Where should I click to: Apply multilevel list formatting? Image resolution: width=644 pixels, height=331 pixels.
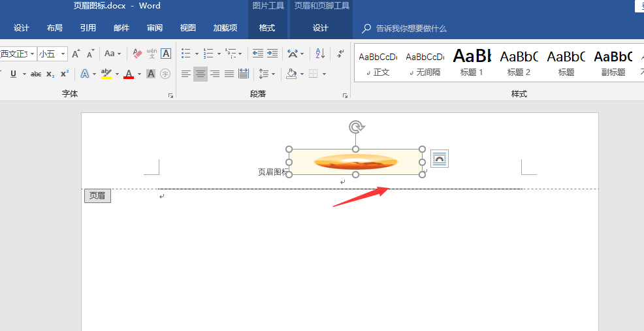coord(231,54)
